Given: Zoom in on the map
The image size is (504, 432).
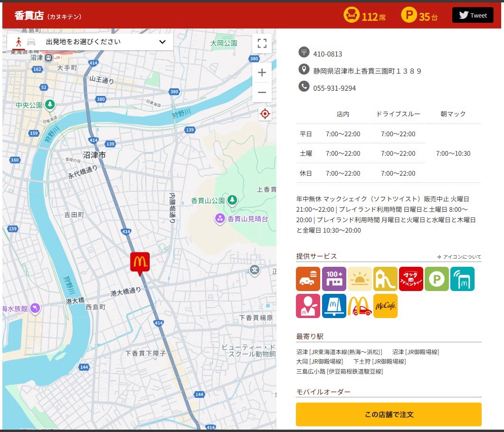Looking at the screenshot, I should tap(262, 73).
